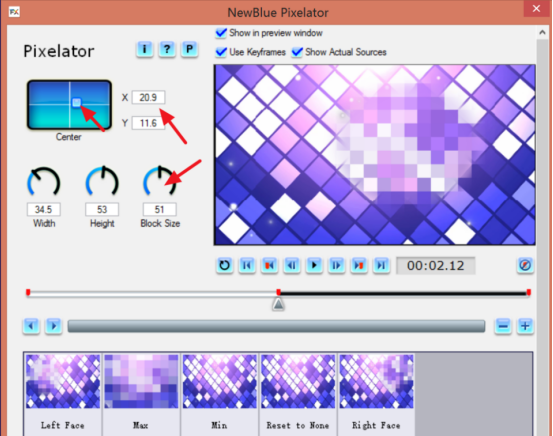This screenshot has width=553, height=436.
Task: Click the round bypass effect icon
Action: point(525,265)
